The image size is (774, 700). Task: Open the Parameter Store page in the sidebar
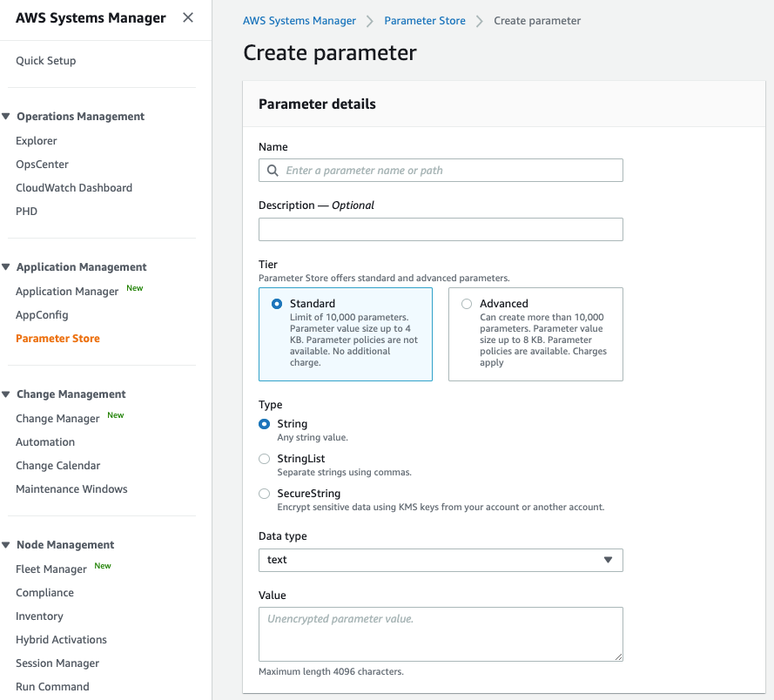click(57, 338)
